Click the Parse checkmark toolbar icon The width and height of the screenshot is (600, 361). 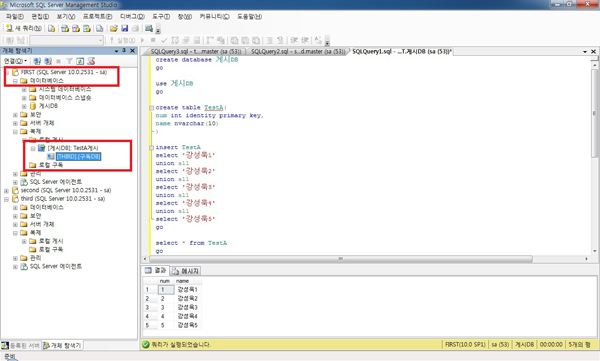click(164, 40)
